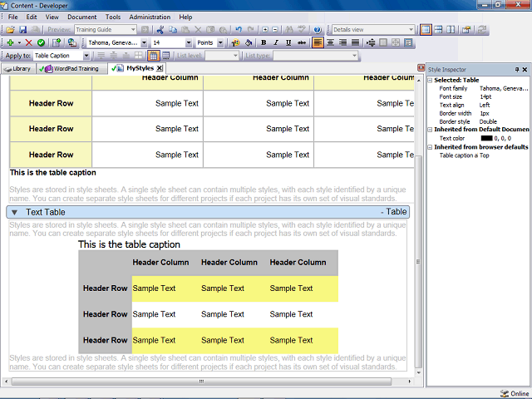Click the green checkmark icon

41,42
